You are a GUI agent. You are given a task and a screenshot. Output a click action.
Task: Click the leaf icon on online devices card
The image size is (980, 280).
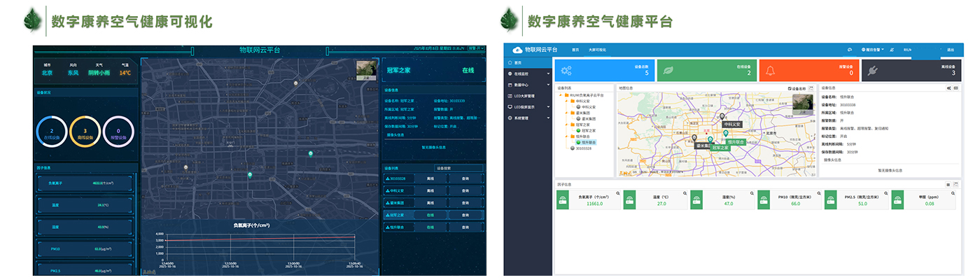tap(668, 71)
